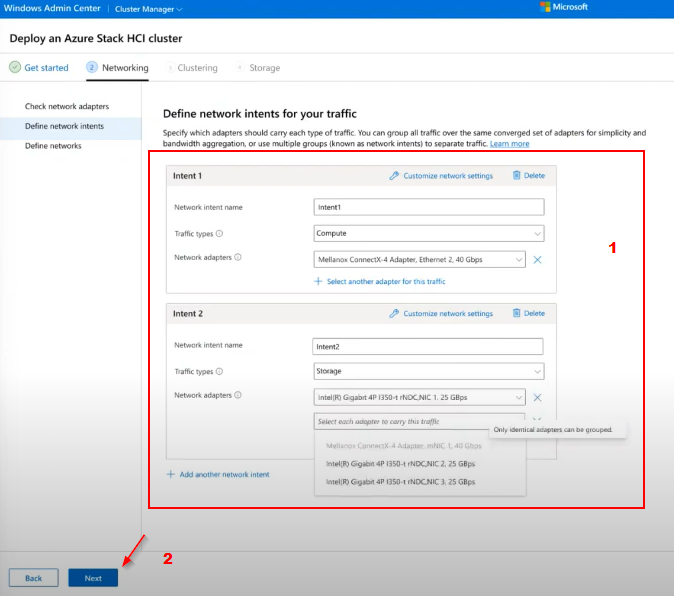The image size is (674, 596).
Task: Click the Intent1 network intent name field
Action: click(429, 207)
